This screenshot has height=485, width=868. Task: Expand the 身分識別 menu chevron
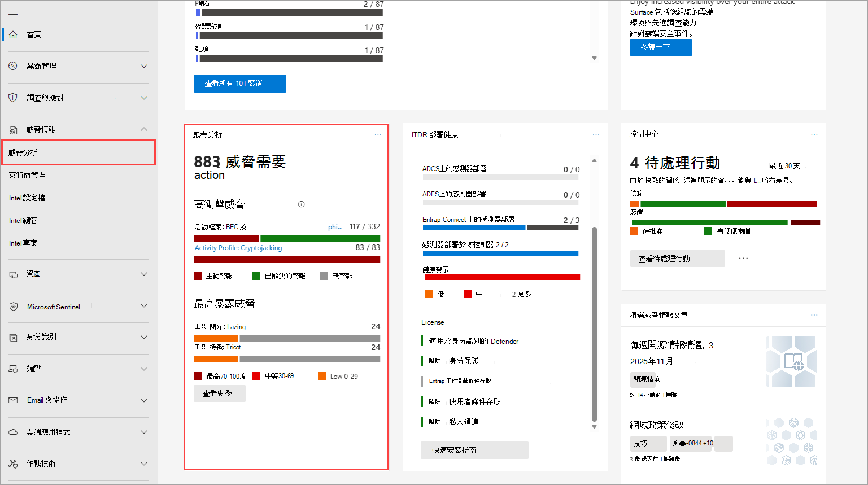(144, 337)
